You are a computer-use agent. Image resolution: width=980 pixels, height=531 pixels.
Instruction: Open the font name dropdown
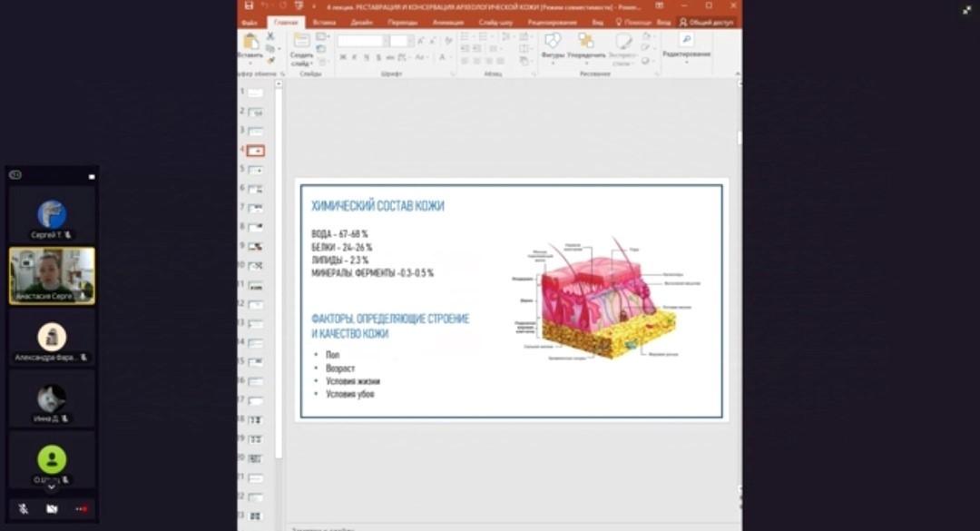(x=361, y=41)
